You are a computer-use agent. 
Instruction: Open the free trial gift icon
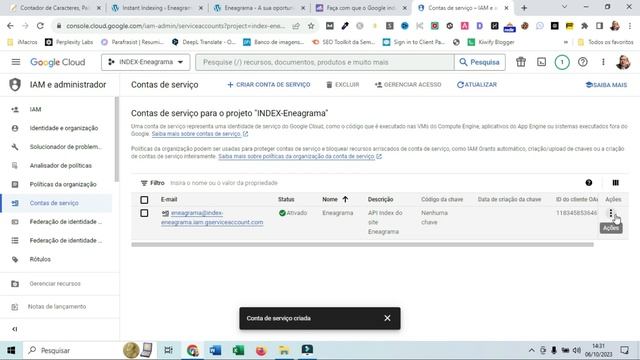[x=521, y=62]
